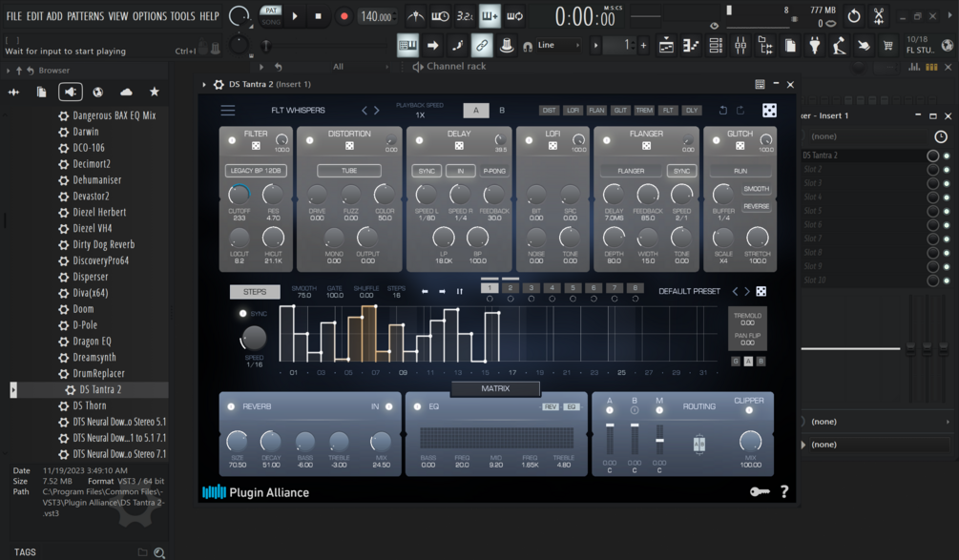Open the TOOLS menu

tap(183, 16)
